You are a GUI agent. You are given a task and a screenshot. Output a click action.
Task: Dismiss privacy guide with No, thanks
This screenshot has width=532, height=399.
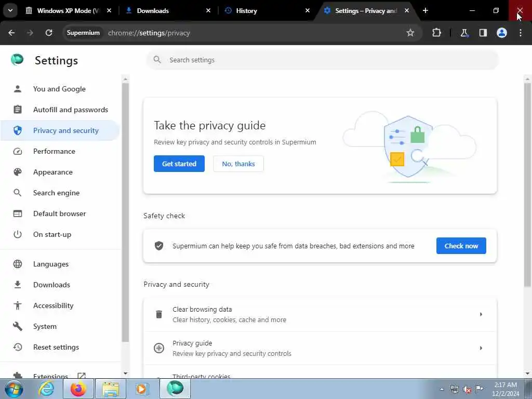[x=238, y=164]
